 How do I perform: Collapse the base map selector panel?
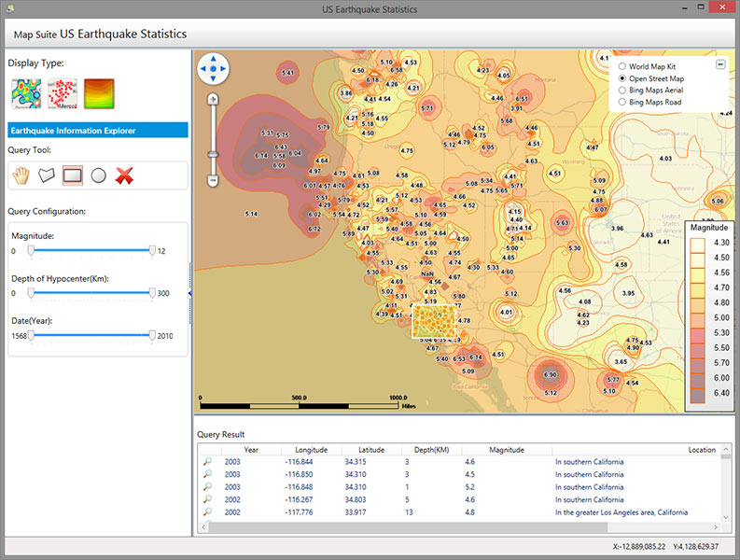point(720,63)
